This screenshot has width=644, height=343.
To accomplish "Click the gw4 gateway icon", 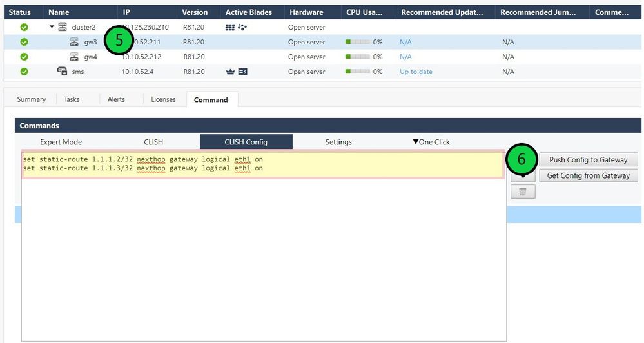I will pos(75,57).
